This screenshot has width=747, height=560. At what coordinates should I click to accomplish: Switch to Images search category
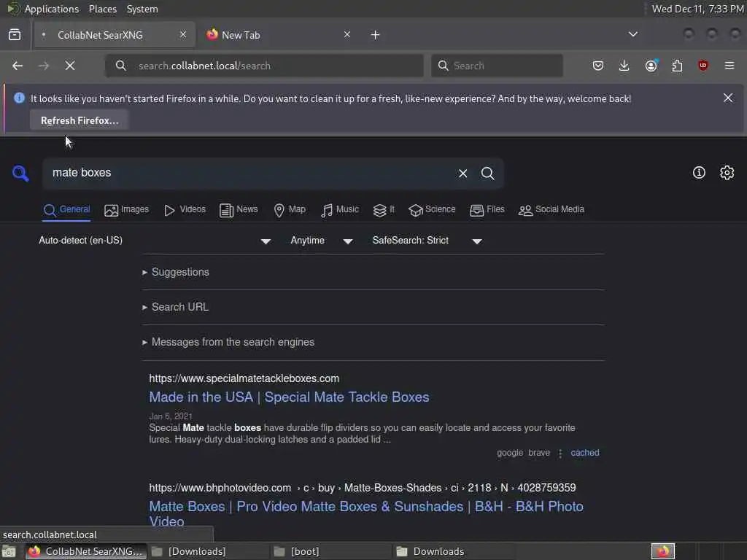(127, 209)
